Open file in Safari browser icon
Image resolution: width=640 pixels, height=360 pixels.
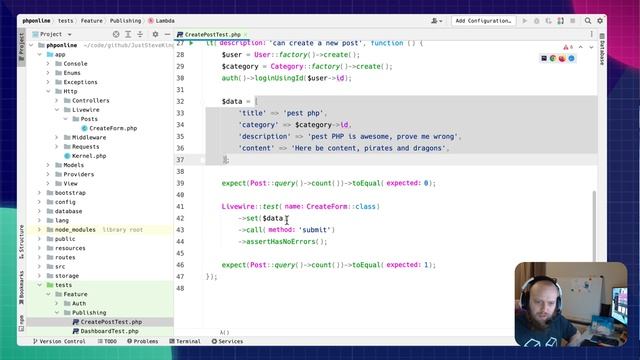571,58
